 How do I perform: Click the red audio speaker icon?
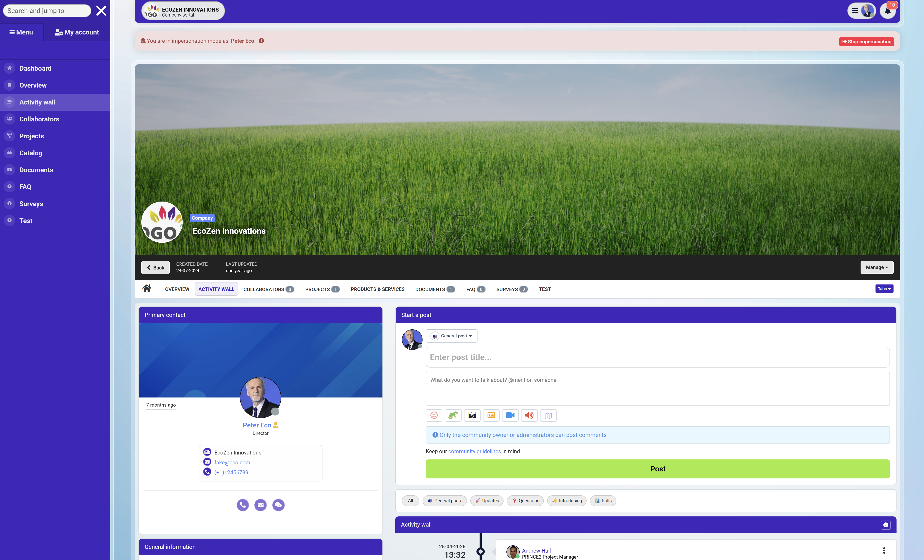[x=529, y=415]
